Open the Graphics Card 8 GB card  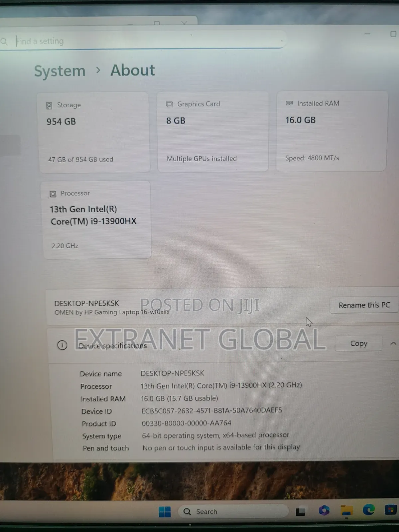(213, 132)
